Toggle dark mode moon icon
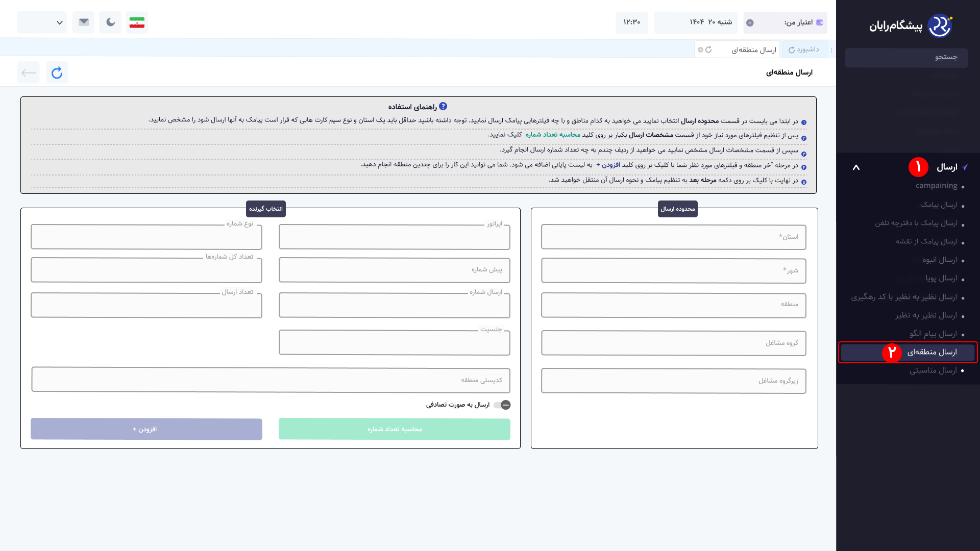Screen dimensions: 980x551 (x=110, y=22)
